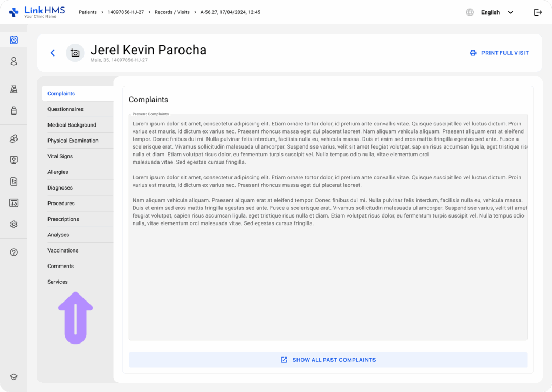Upload patient photo via camera icon
The height and width of the screenshot is (392, 552).
pos(75,53)
